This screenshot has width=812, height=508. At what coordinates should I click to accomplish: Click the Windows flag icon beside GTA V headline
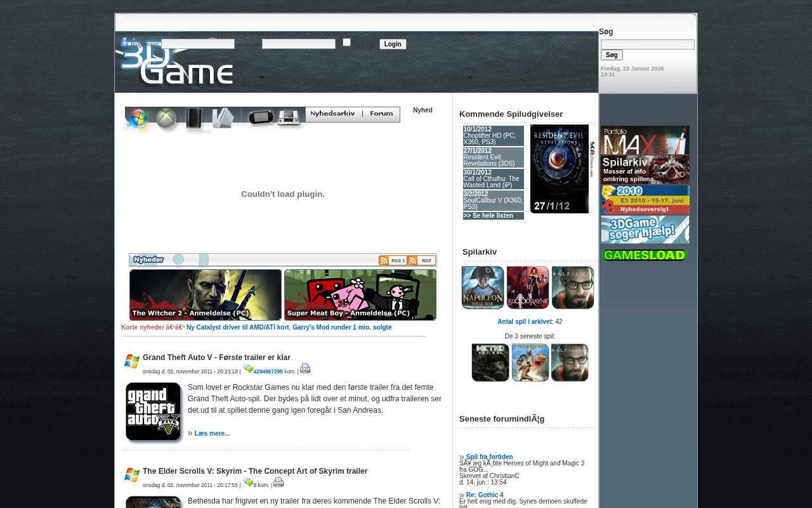tap(132, 361)
